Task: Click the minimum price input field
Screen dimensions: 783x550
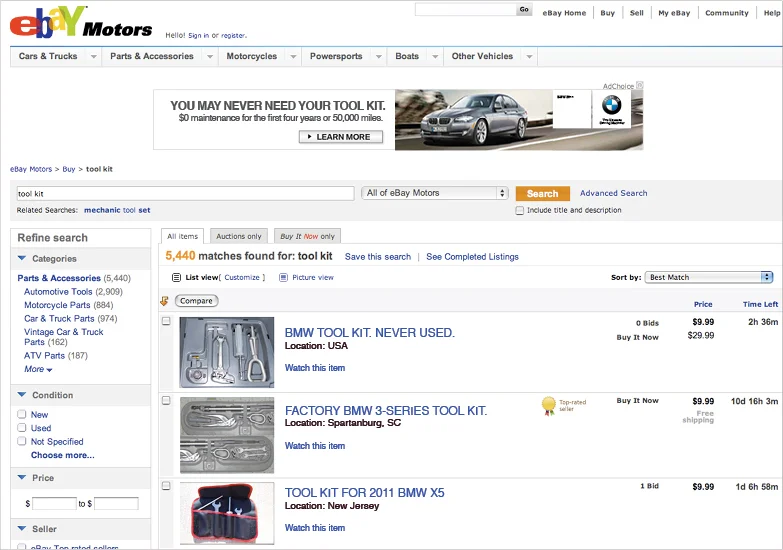Action: [54, 504]
